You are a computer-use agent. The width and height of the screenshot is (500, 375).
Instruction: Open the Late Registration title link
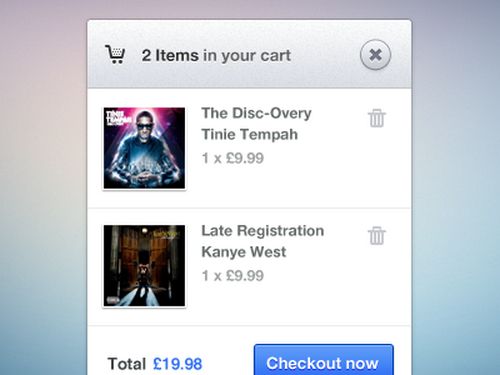click(263, 231)
